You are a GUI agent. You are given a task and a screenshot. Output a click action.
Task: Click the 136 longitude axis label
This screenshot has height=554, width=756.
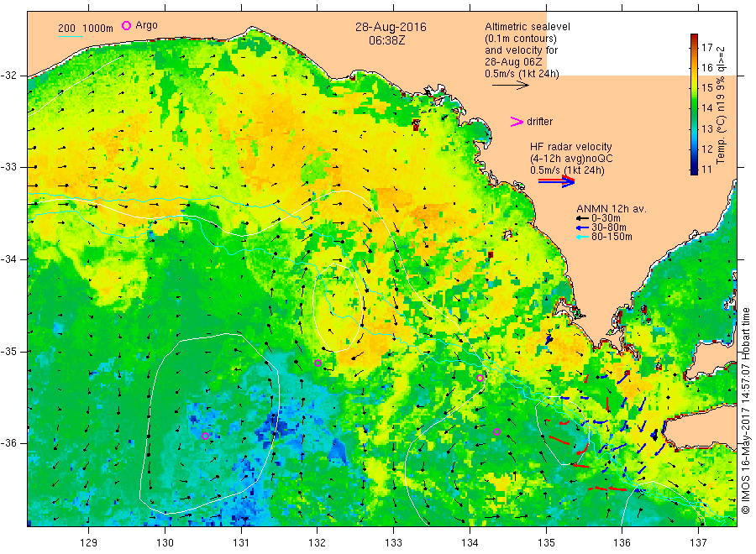tap(622, 543)
